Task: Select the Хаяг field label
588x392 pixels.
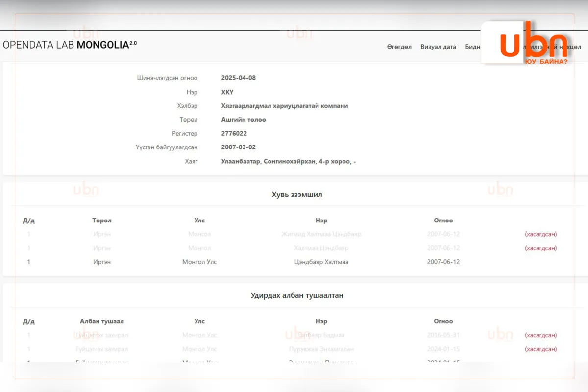Action: 191,161
